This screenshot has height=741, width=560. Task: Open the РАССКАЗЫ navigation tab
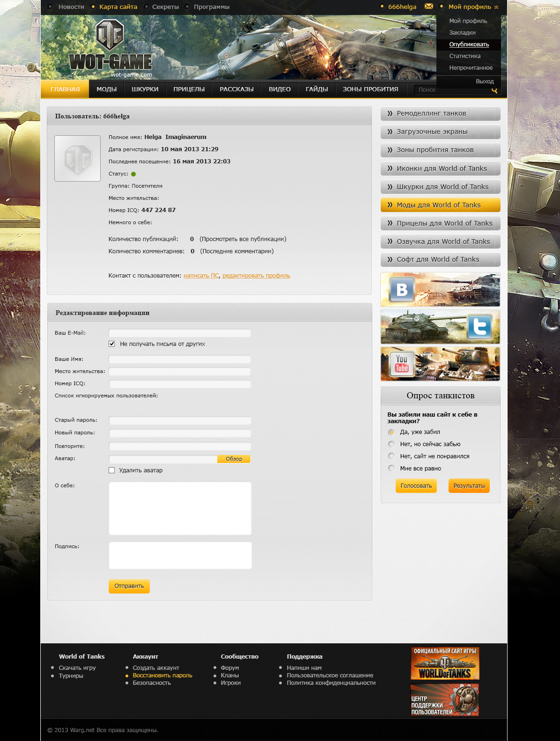pyautogui.click(x=236, y=89)
